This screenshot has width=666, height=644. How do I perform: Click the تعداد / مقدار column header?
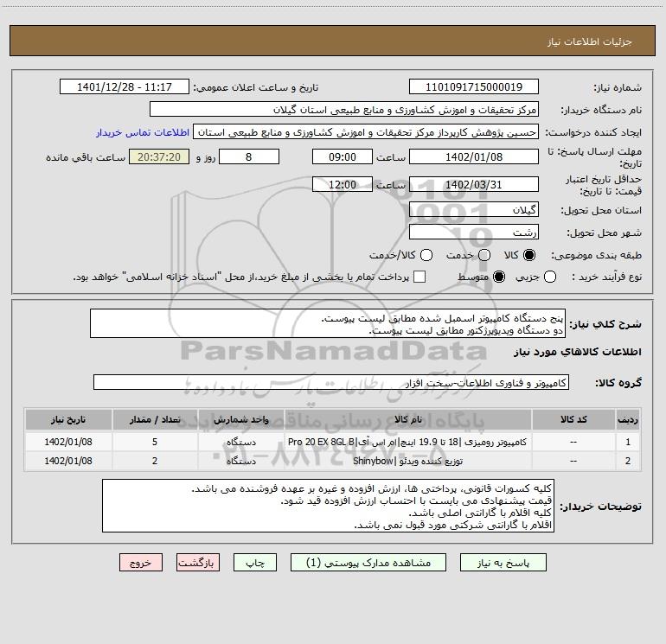(x=155, y=419)
